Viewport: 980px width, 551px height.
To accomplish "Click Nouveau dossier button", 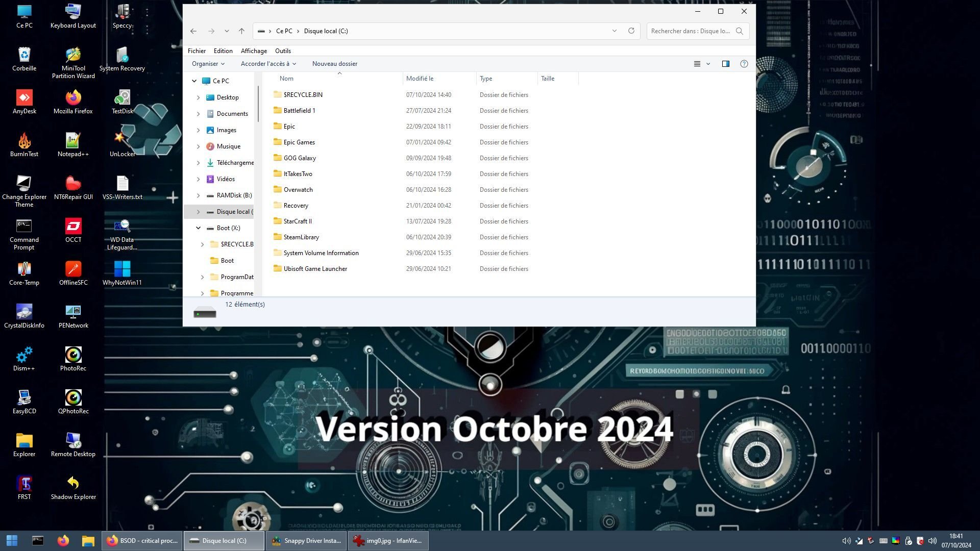I will tap(335, 64).
